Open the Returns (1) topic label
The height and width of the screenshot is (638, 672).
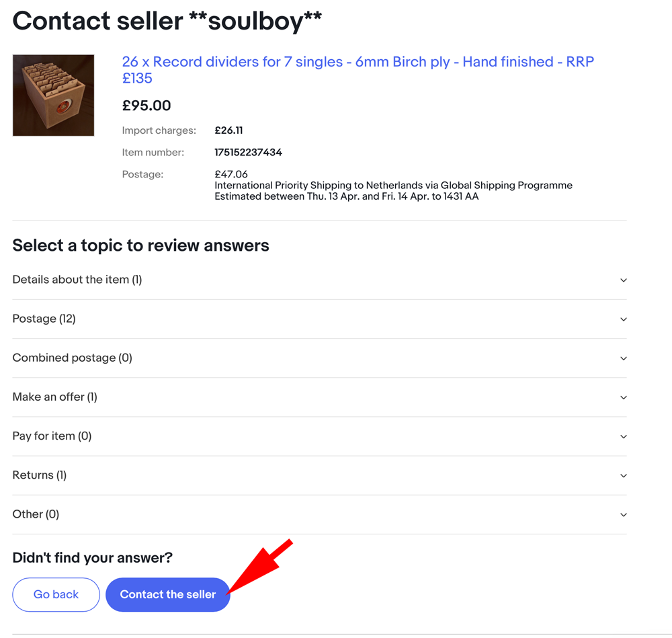pyautogui.click(x=40, y=475)
